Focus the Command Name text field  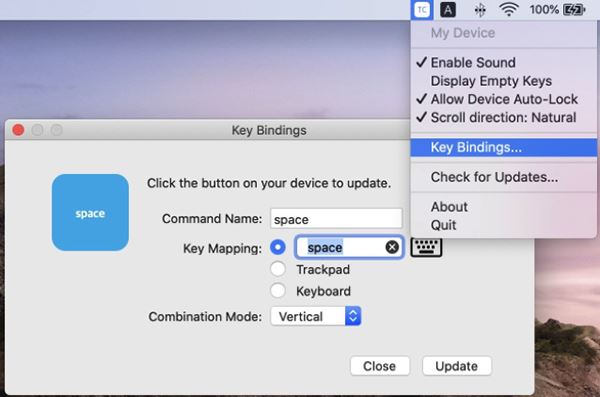336,219
